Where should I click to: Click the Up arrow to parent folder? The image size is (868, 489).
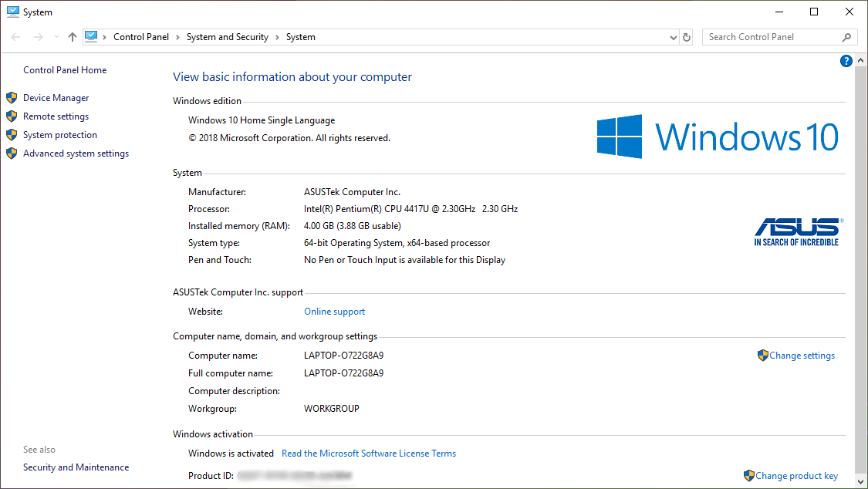(73, 37)
